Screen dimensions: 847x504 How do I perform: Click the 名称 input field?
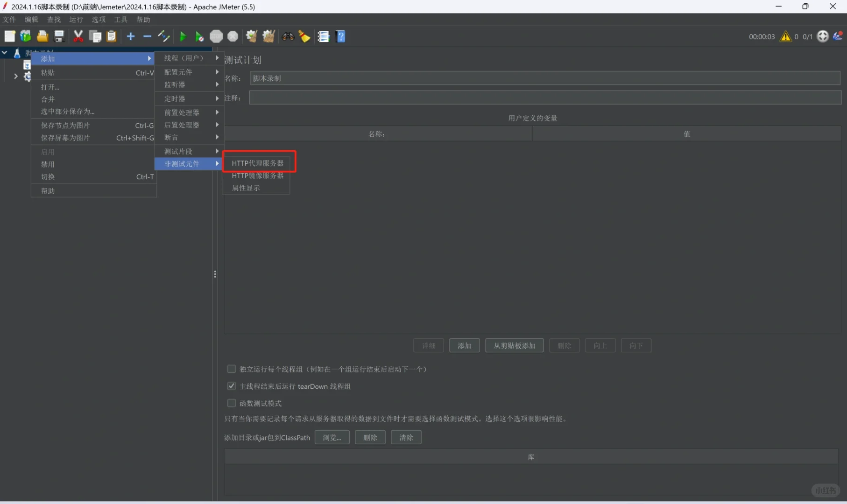coord(545,78)
